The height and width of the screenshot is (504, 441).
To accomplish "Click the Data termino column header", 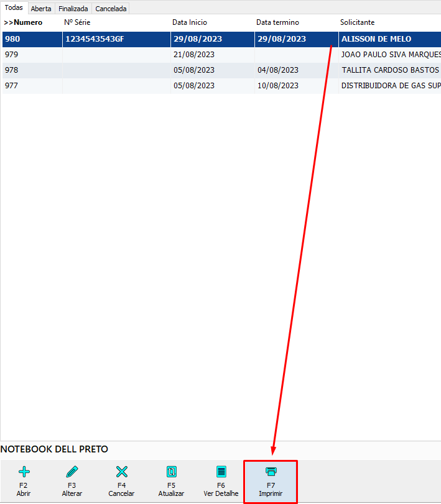I will [x=277, y=22].
